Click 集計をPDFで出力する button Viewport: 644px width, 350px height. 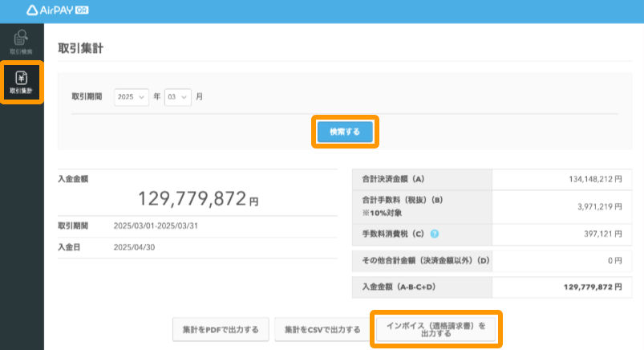pyautogui.click(x=220, y=329)
